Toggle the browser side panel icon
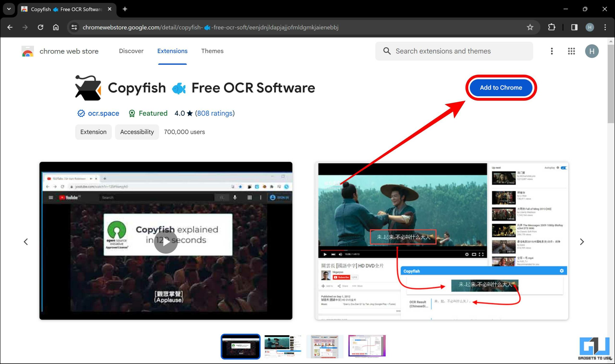 coord(574,27)
